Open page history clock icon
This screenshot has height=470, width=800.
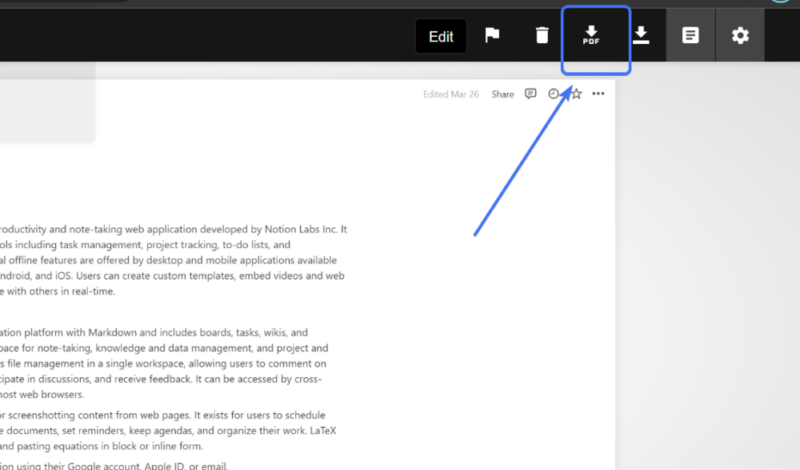click(x=553, y=94)
